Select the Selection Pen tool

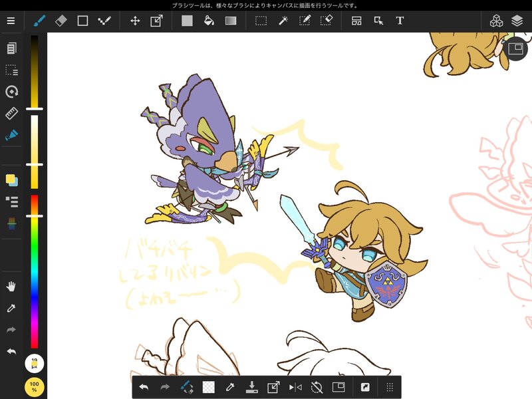(x=305, y=21)
